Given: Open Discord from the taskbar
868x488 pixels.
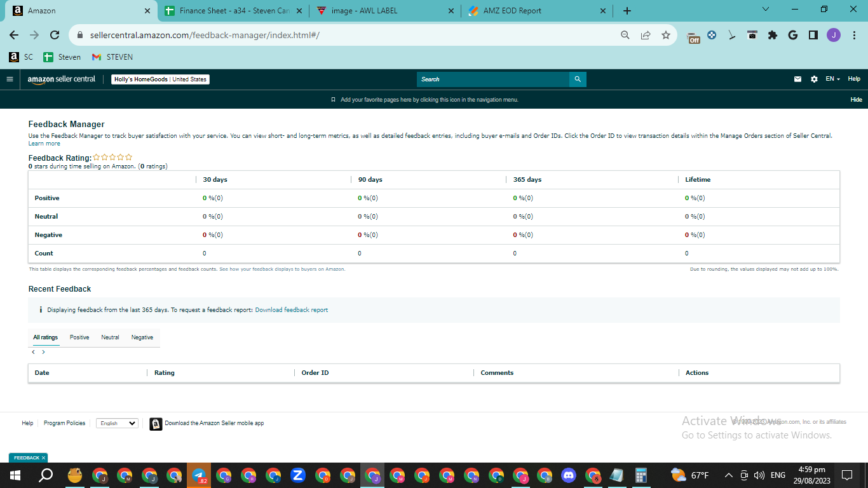Looking at the screenshot, I should click(568, 475).
